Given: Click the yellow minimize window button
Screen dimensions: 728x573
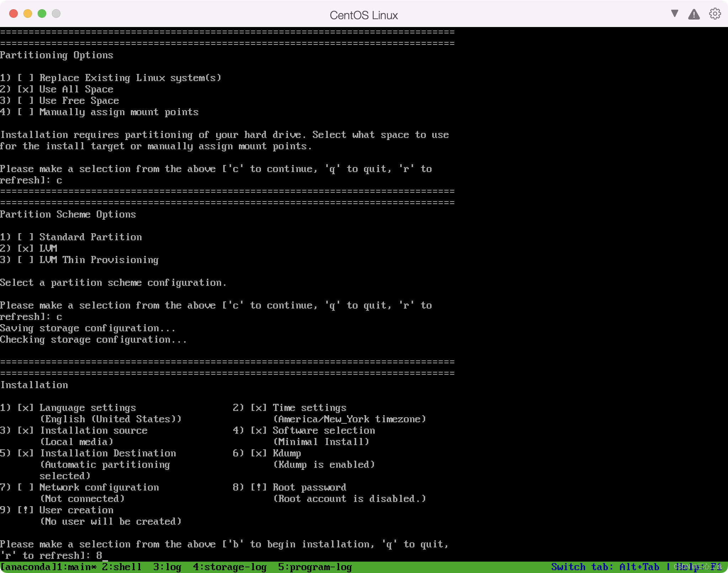Looking at the screenshot, I should (28, 14).
